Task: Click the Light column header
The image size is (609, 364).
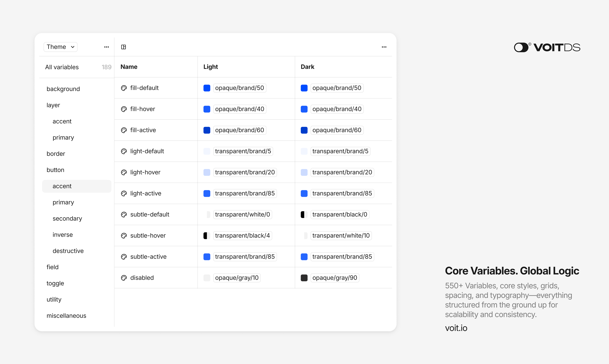Action: 211,67
